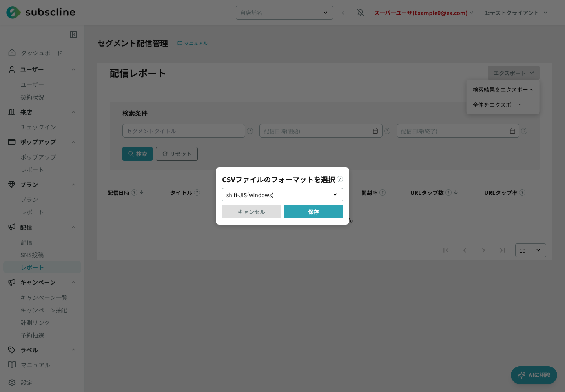Open ダッシュボード in the sidebar
The height and width of the screenshot is (392, 565).
click(x=41, y=53)
